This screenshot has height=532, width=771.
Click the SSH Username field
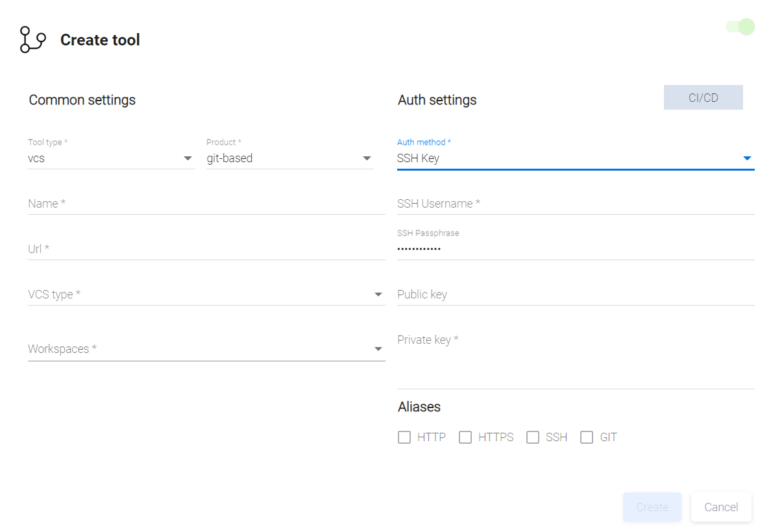point(575,204)
